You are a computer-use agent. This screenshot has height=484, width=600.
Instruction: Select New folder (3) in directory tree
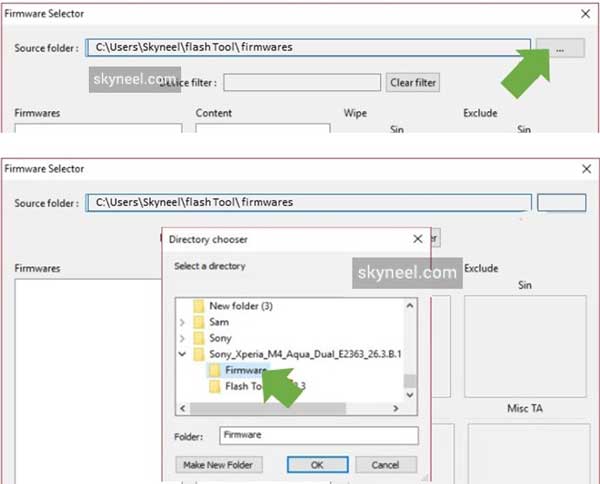(241, 306)
